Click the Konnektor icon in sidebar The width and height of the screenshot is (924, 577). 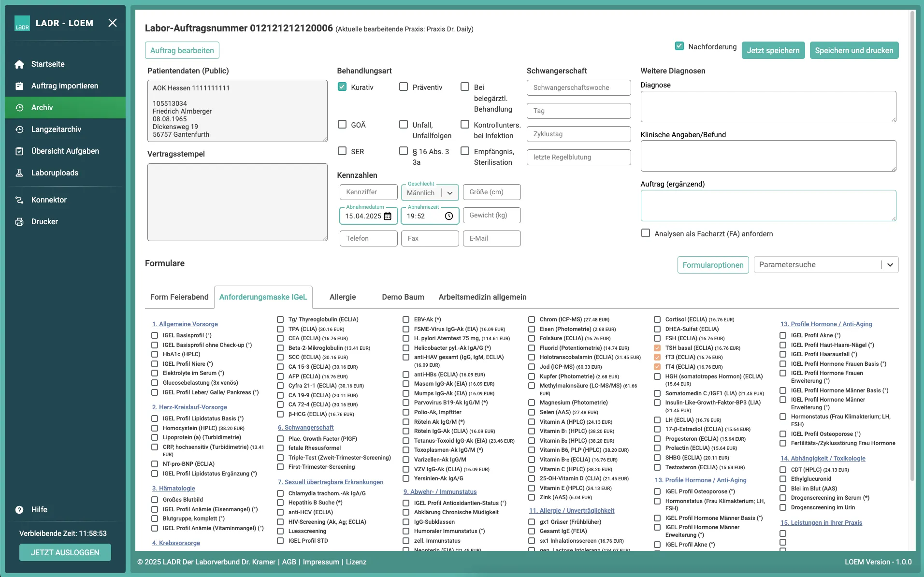coord(19,200)
